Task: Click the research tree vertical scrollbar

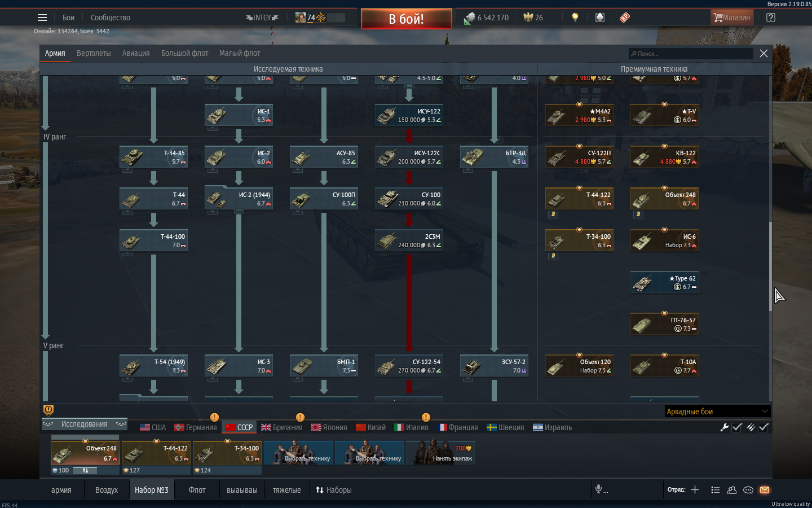Action: pos(770,266)
